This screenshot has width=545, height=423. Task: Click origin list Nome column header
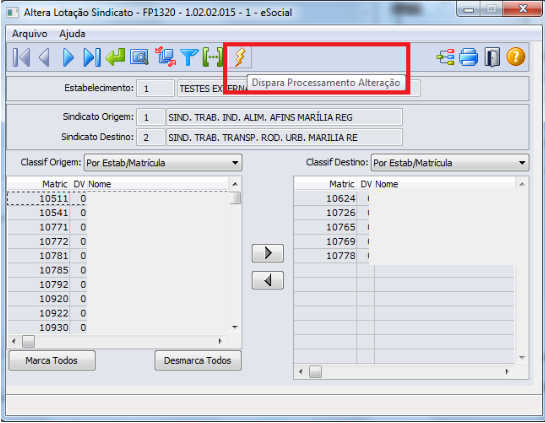tap(157, 184)
